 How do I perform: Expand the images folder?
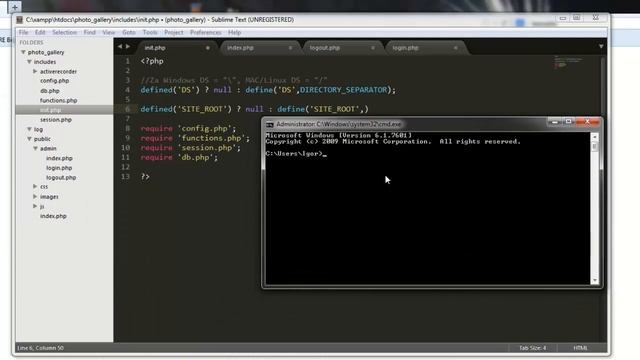tap(35, 196)
